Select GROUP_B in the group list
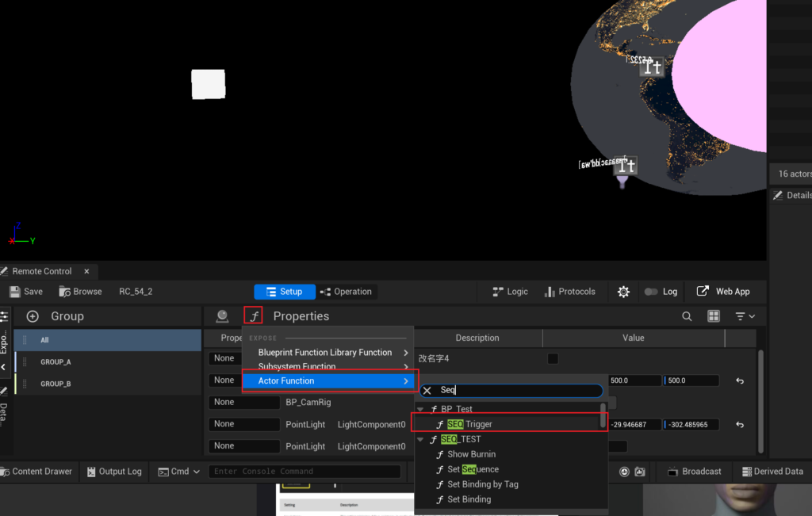 click(108, 384)
